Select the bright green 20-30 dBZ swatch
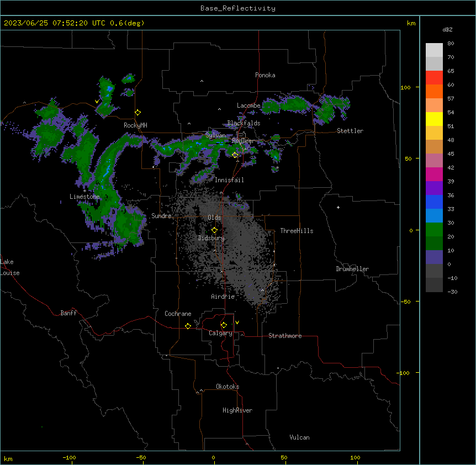Image resolution: width=476 pixels, height=465 pixels. coord(434,230)
